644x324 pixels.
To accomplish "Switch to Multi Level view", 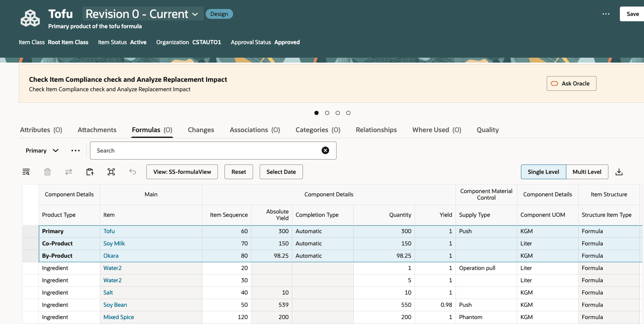I will point(587,172).
